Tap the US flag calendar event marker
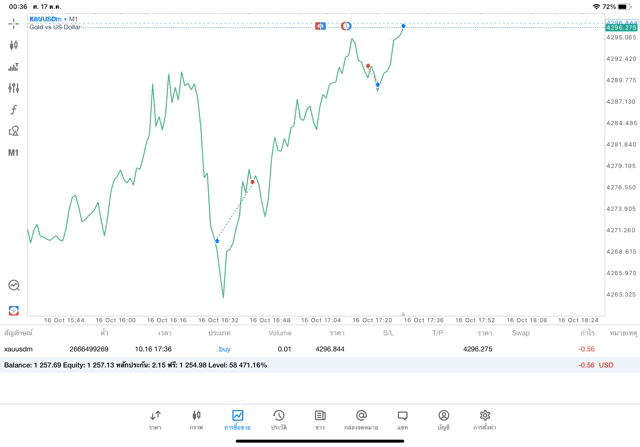The width and height of the screenshot is (640, 447). (x=320, y=25)
